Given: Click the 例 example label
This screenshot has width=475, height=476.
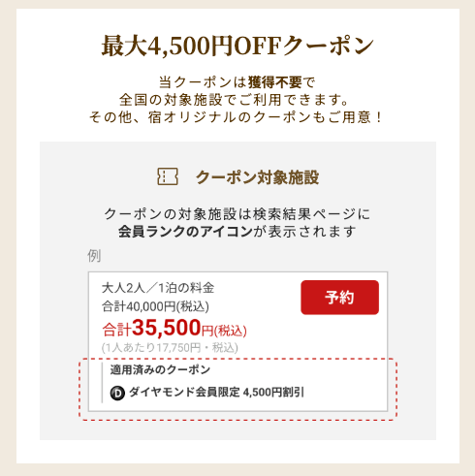Looking at the screenshot, I should click(x=94, y=256).
